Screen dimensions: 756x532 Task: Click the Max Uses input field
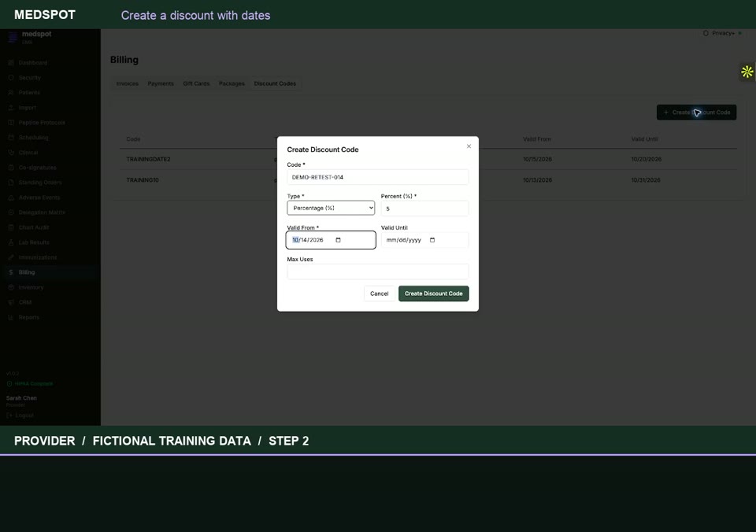click(377, 272)
